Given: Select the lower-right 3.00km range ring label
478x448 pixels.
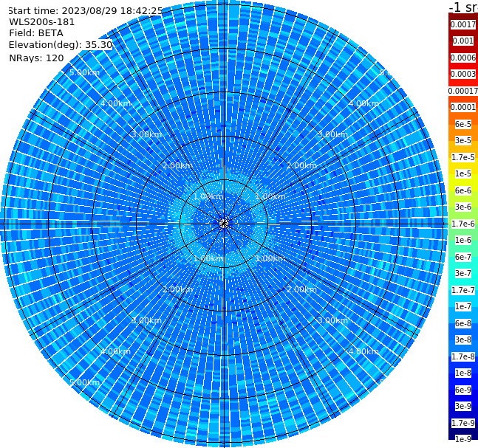Looking at the screenshot, I should (332, 320).
